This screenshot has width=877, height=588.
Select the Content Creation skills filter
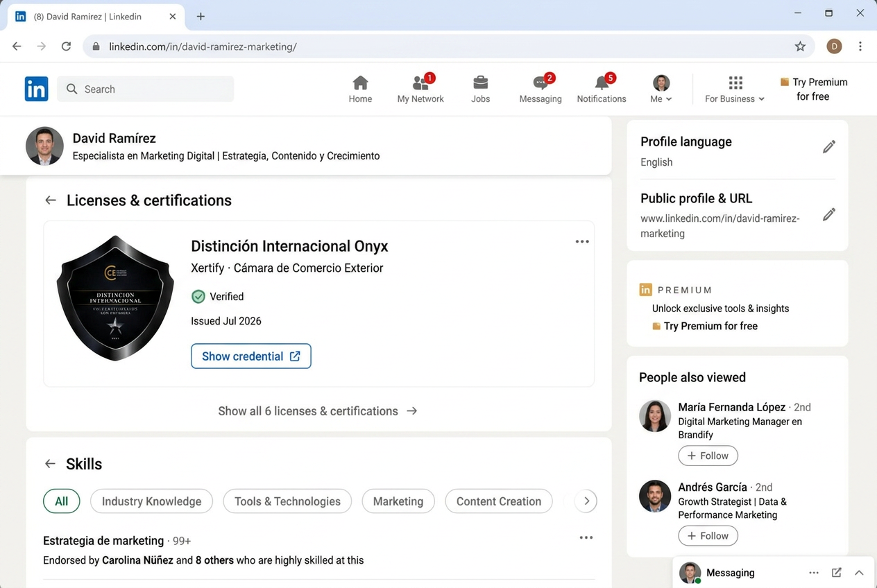coord(499,501)
